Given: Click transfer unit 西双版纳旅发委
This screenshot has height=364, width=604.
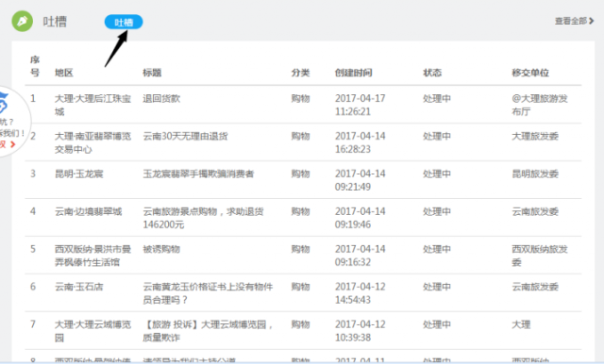Looking at the screenshot, I should [x=540, y=256].
